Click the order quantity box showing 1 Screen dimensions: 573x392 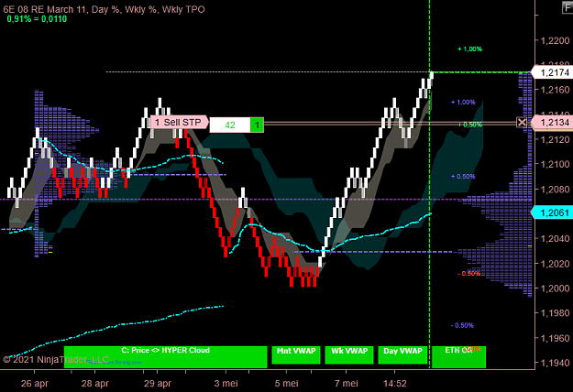tap(257, 125)
